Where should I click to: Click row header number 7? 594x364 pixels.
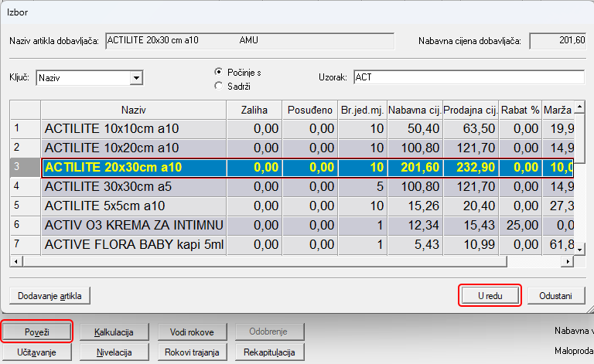pos(25,244)
